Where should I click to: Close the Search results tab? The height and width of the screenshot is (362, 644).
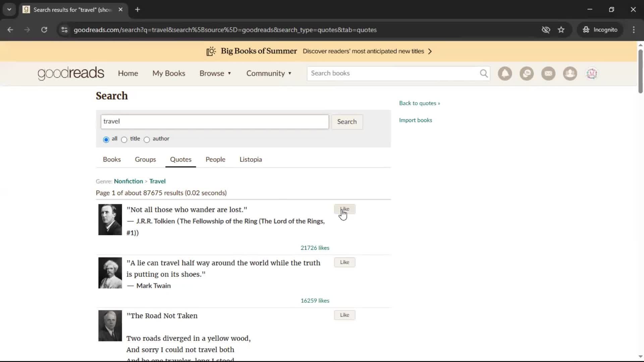pos(120,9)
